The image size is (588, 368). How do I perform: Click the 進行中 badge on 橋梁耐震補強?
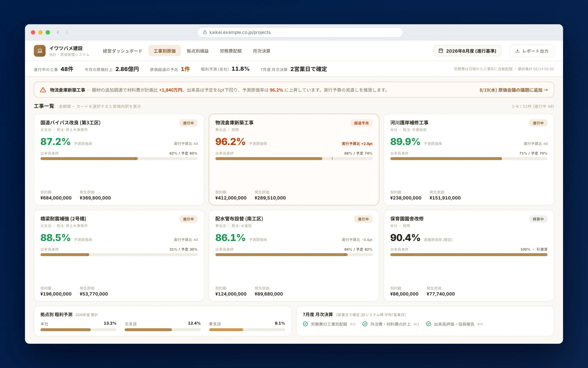(188, 219)
